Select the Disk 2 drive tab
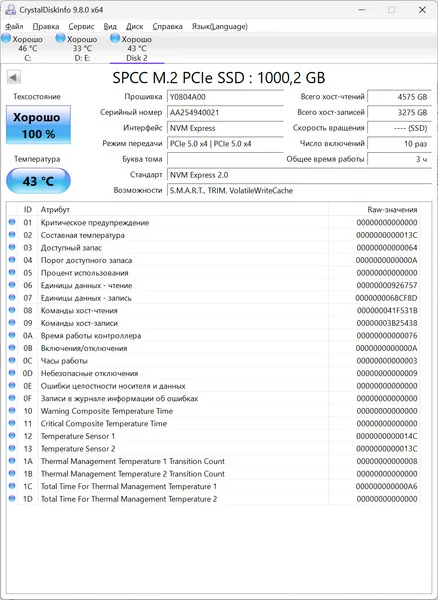Image resolution: width=438 pixels, height=600 pixels. (137, 48)
